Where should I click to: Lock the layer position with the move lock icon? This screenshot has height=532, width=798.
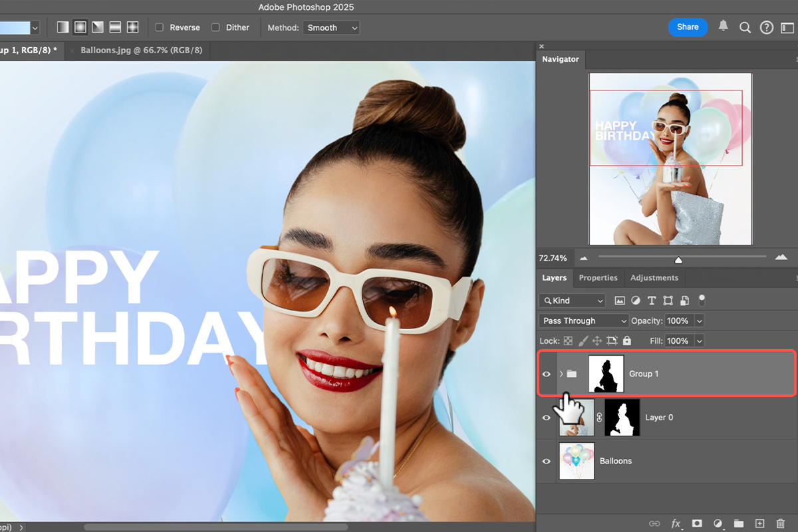(597, 340)
